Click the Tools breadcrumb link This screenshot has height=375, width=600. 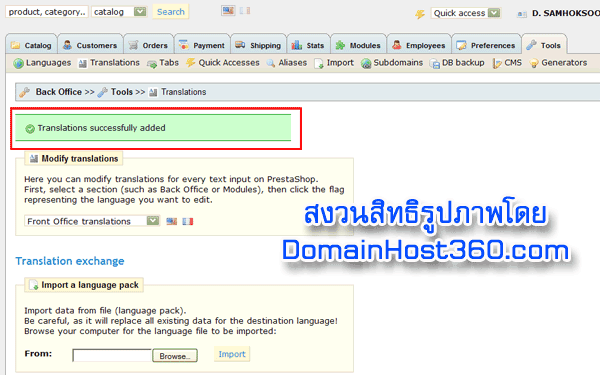coord(122,92)
